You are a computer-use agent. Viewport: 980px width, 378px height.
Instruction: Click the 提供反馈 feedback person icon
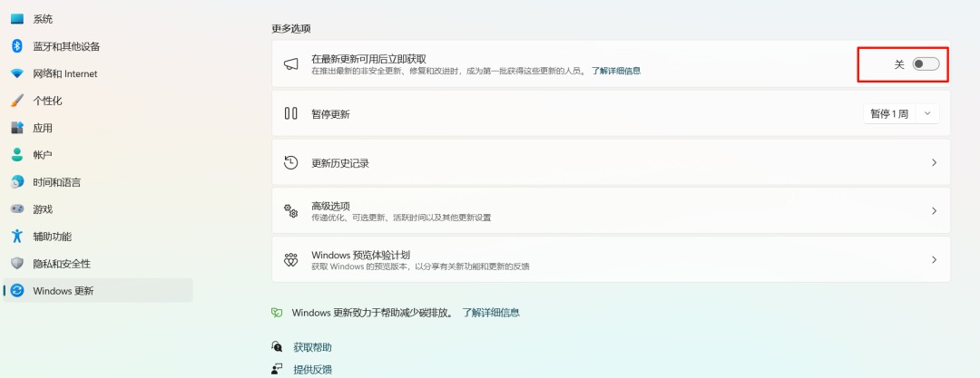(x=277, y=369)
